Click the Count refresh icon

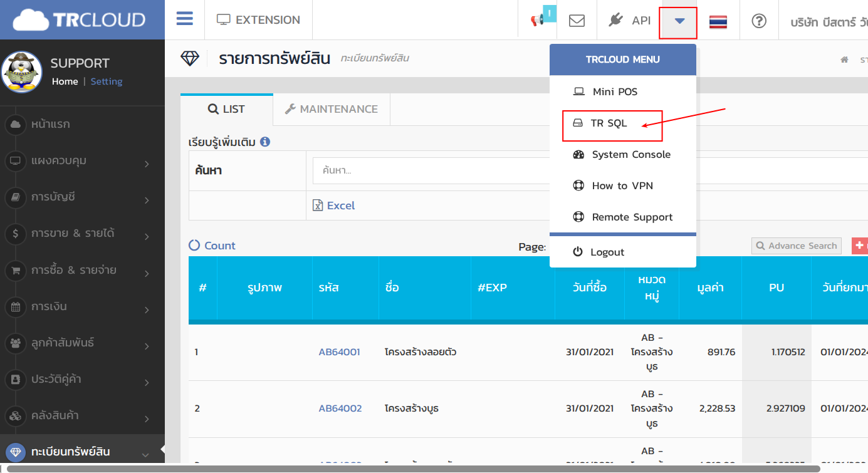[x=194, y=246]
